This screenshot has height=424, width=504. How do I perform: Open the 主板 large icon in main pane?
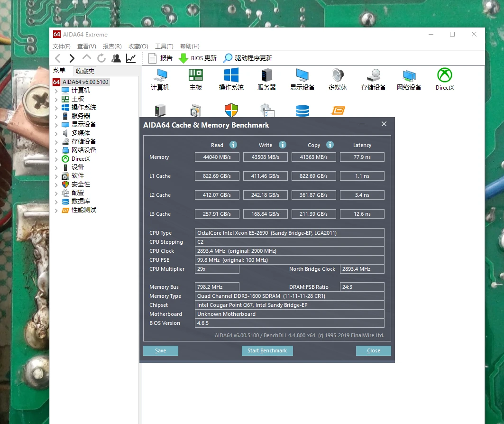[x=196, y=79]
